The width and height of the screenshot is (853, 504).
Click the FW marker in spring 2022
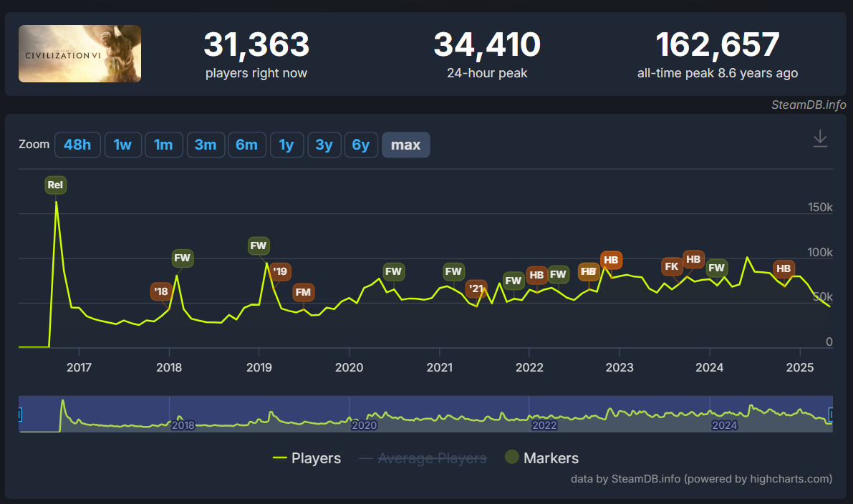click(x=558, y=275)
